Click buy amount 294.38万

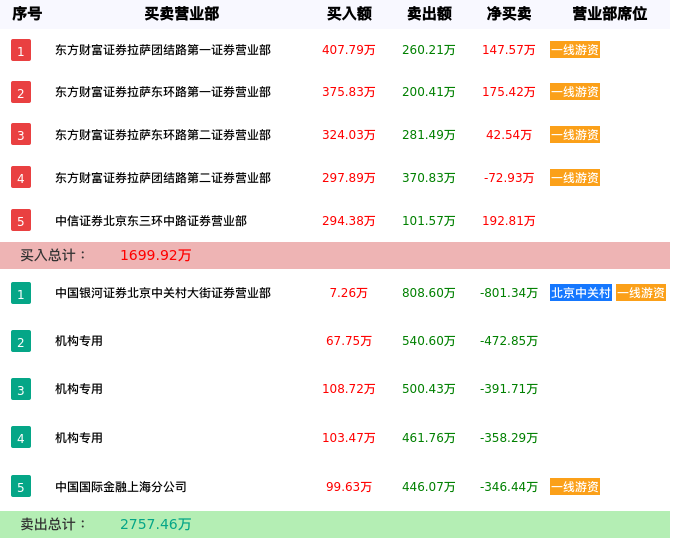349,221
